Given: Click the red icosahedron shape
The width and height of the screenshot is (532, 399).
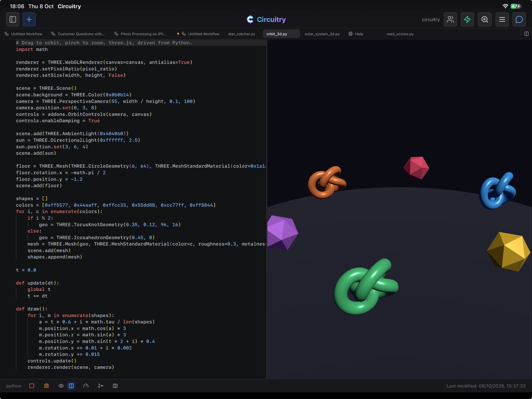Looking at the screenshot, I should click(416, 168).
